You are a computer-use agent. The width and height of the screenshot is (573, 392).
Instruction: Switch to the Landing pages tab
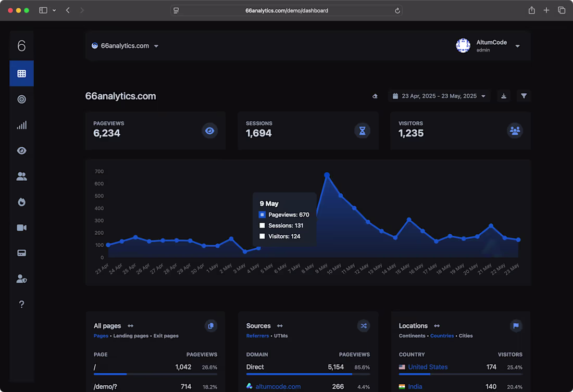pyautogui.click(x=131, y=336)
